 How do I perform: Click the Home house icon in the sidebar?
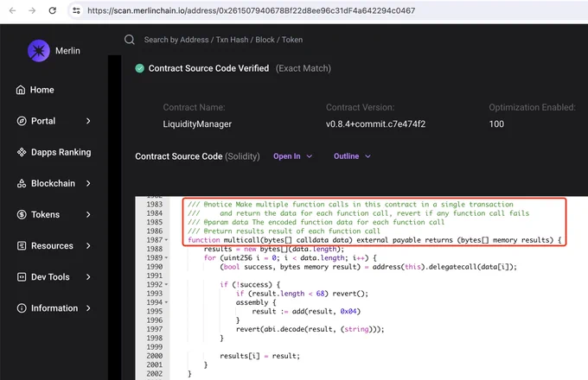[x=21, y=90]
